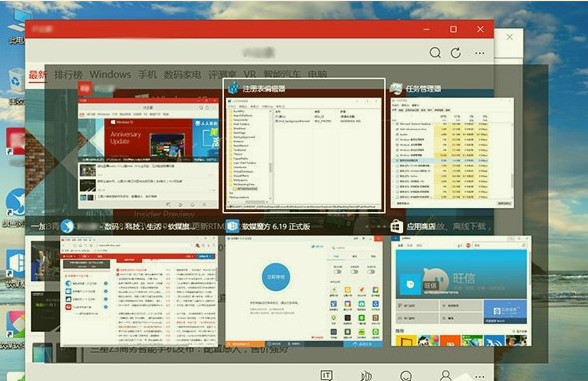Screen dimensions: 588x381
Task: Click the blue bird desktop shortcut
Action: [16, 202]
